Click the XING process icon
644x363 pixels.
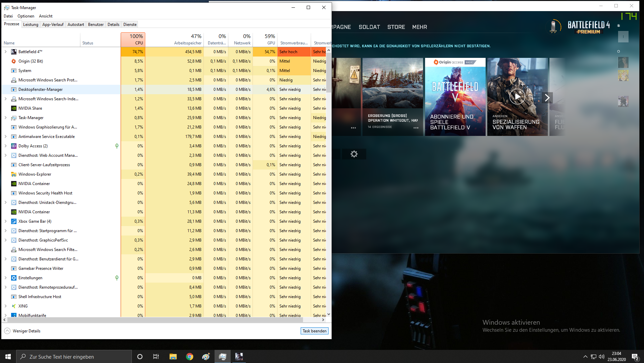(x=14, y=306)
